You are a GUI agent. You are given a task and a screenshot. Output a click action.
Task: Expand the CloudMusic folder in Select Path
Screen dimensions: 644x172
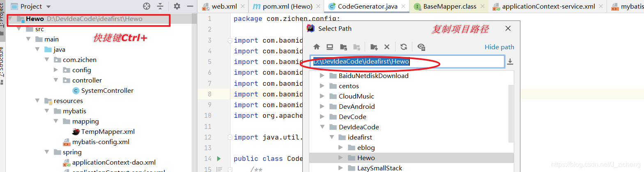coord(322,96)
